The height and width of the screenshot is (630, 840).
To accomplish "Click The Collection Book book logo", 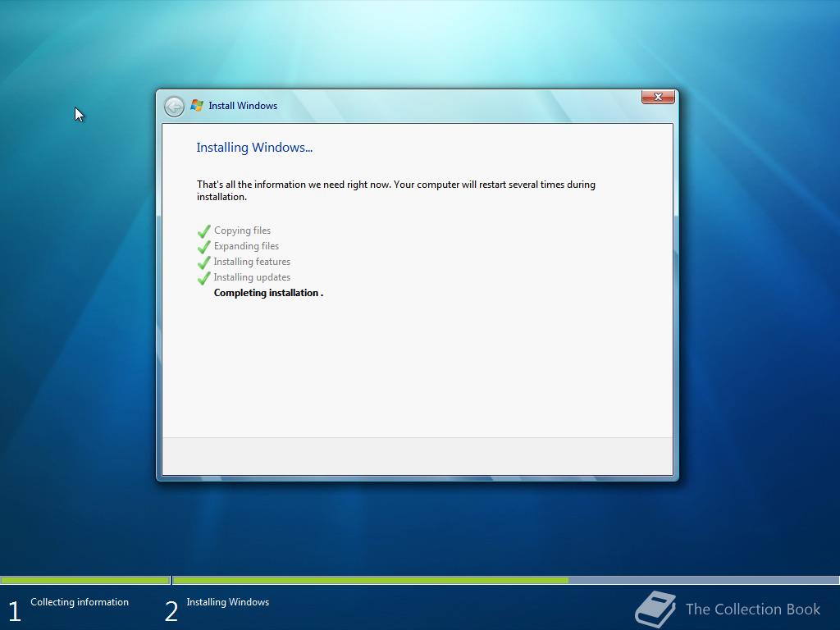I will pyautogui.click(x=655, y=608).
